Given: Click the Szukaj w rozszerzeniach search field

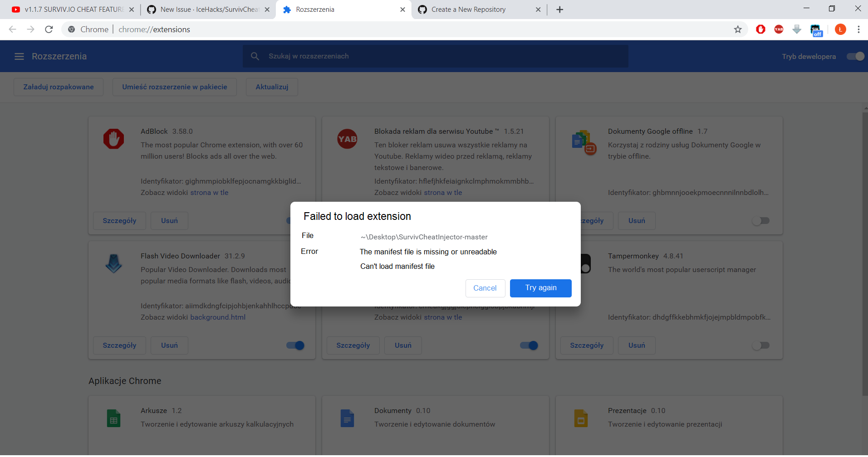Looking at the screenshot, I should (x=435, y=56).
